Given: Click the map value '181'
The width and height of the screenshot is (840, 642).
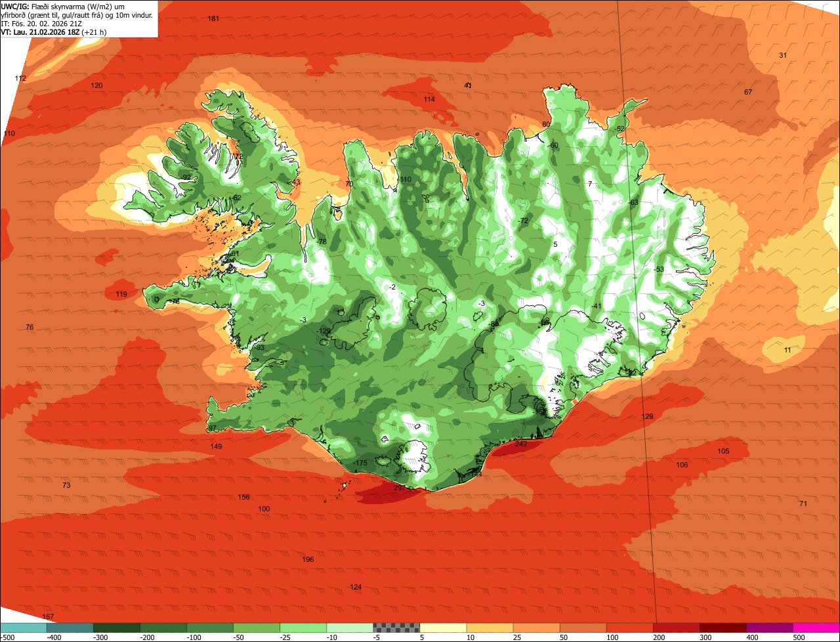Looking at the screenshot, I should coord(213,18).
